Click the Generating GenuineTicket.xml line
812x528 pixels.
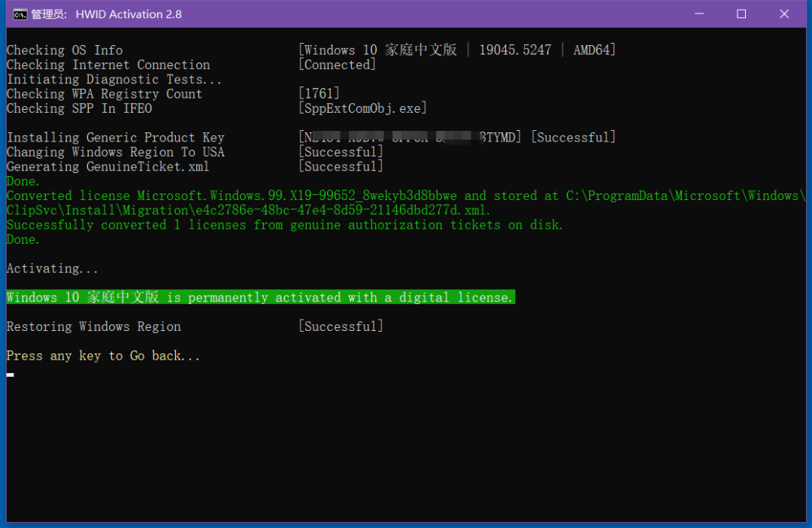click(108, 166)
